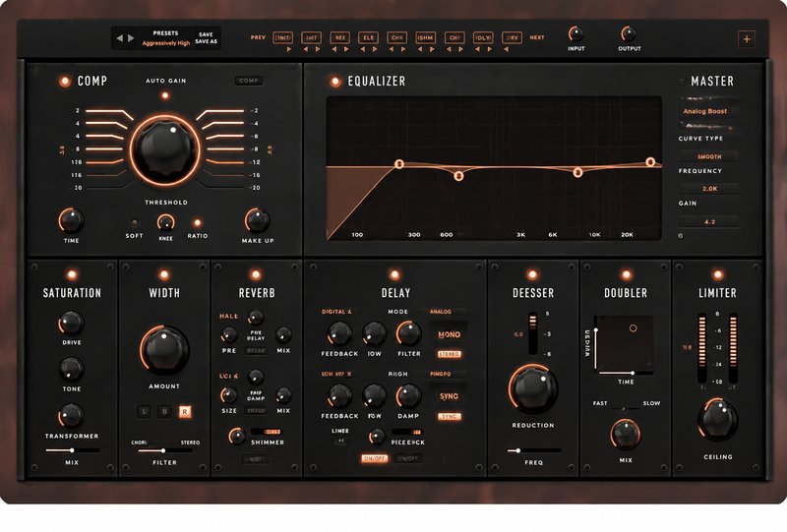
Task: Open the Aggressively High preset list
Action: pyautogui.click(x=165, y=43)
